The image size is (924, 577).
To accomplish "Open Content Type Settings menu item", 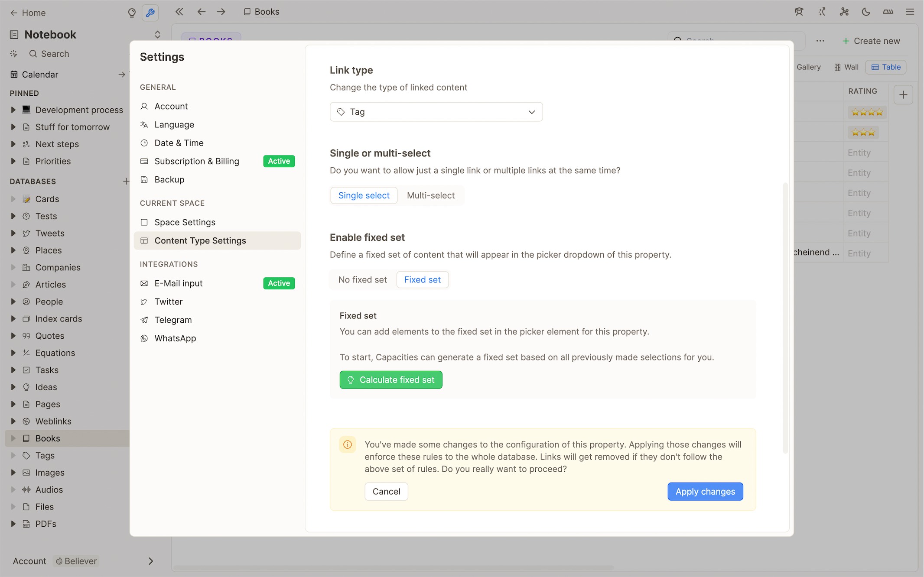I will tap(200, 241).
